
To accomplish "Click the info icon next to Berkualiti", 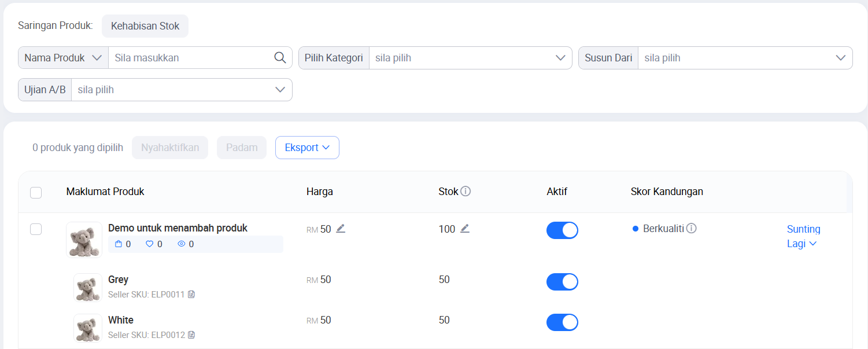I will click(691, 229).
